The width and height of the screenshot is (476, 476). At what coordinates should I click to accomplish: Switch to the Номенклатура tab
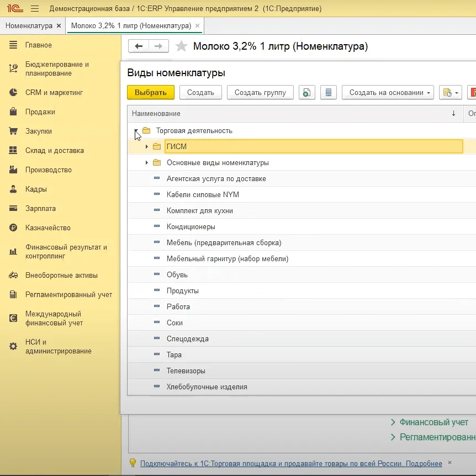(x=29, y=26)
